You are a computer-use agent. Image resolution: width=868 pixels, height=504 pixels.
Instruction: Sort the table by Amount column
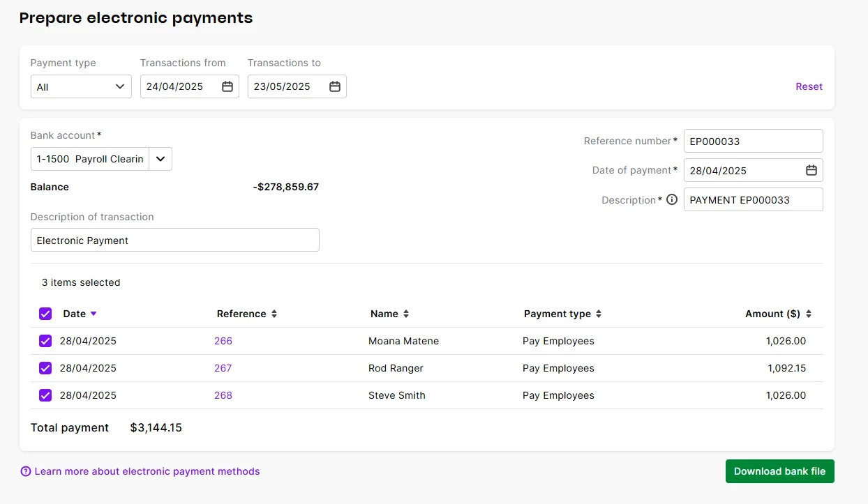tap(809, 314)
